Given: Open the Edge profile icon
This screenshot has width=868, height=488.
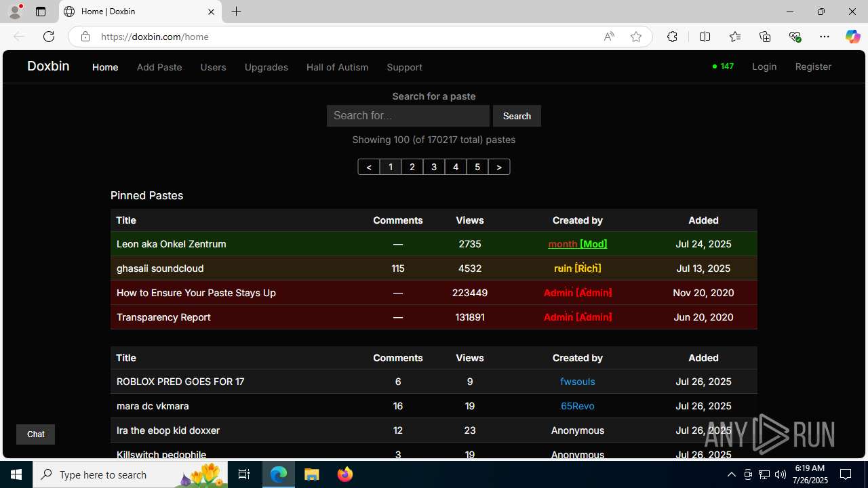Looking at the screenshot, I should point(15,12).
